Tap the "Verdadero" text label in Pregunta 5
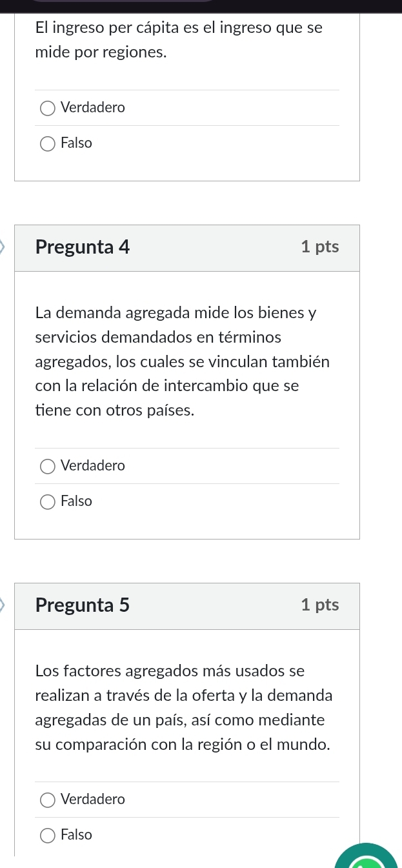 point(93,800)
